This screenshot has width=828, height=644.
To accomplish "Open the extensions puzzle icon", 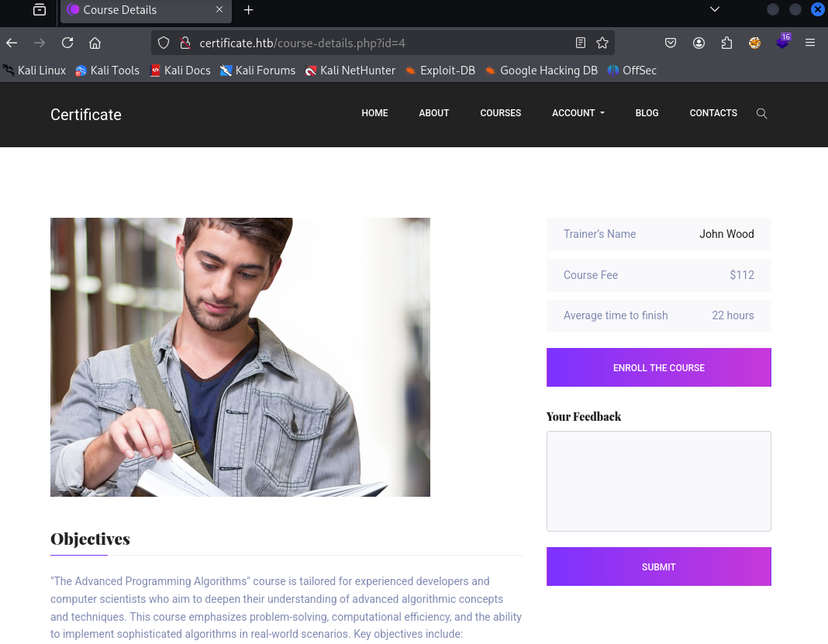I will (x=726, y=43).
